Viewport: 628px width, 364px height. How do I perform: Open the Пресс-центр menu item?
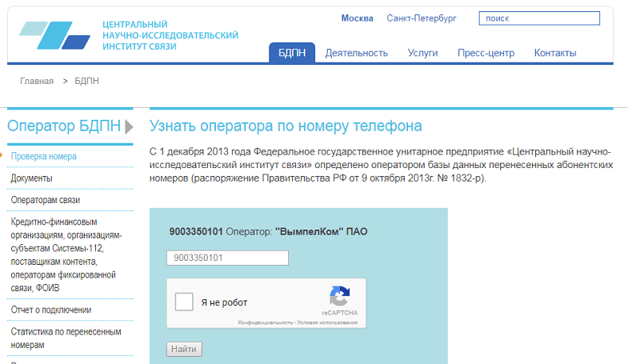click(x=486, y=53)
